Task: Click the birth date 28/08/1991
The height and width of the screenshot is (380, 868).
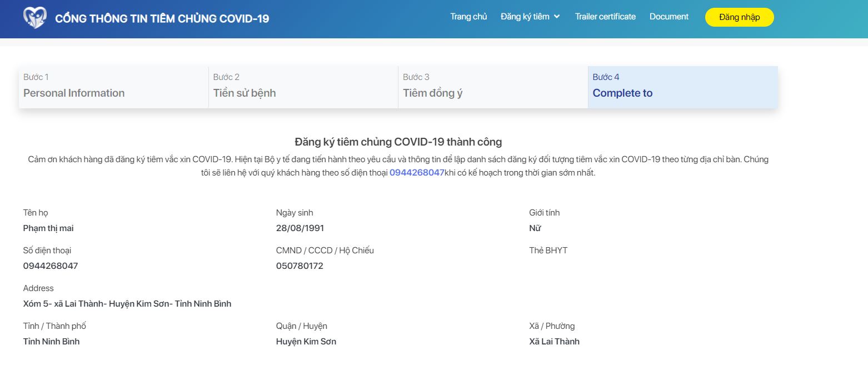Action: tap(300, 228)
